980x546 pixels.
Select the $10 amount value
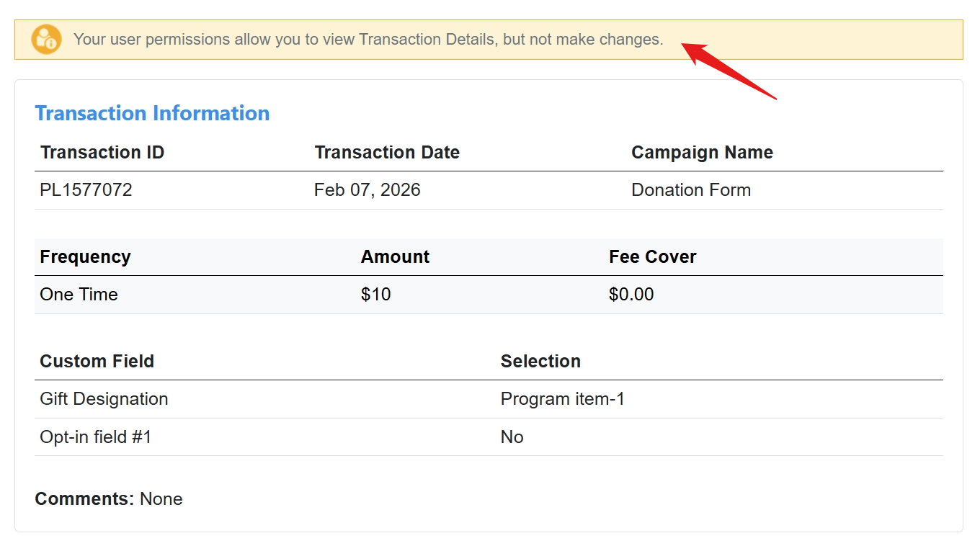(376, 295)
